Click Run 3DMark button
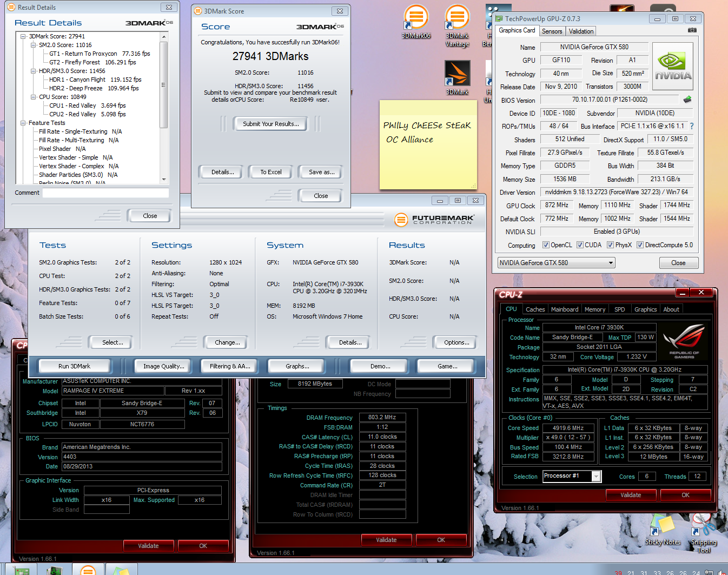Screen dimensions: 728x575 tap(75, 366)
